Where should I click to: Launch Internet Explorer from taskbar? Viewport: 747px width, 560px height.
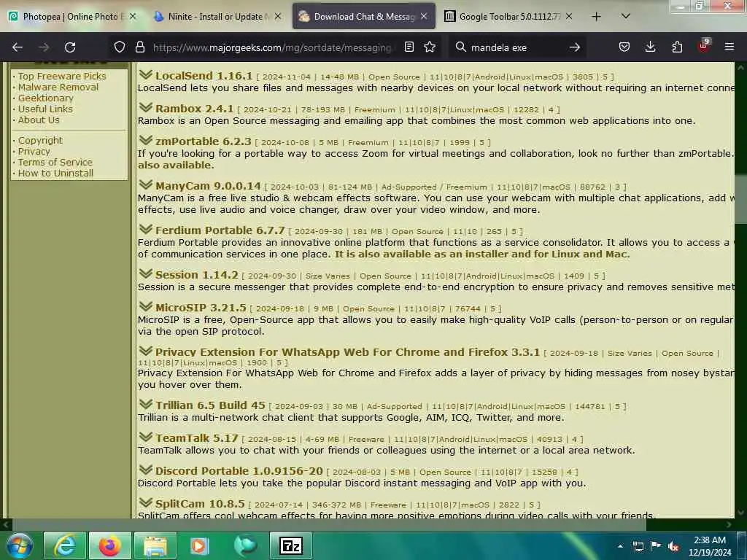tap(64, 545)
